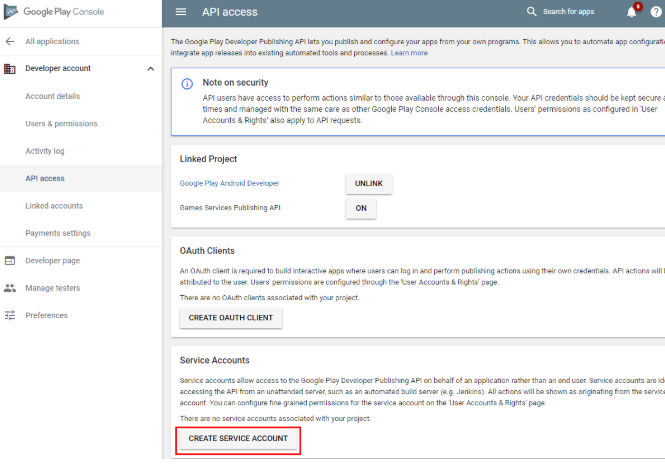Click the back arrow beside All applications
The width and height of the screenshot is (665, 464).
pyautogui.click(x=10, y=41)
